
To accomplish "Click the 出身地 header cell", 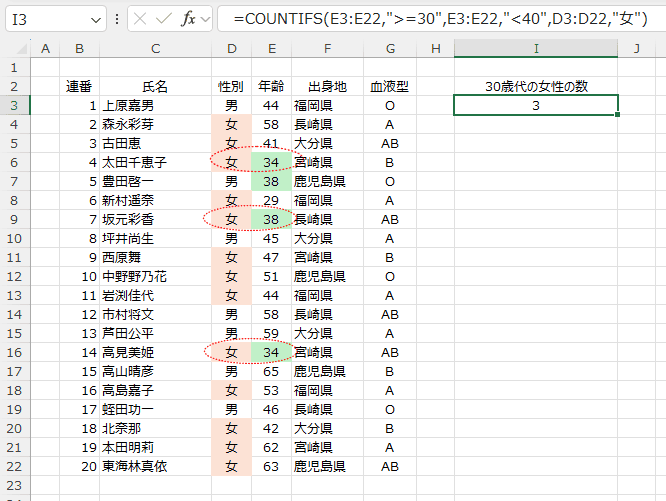I will click(x=327, y=87).
